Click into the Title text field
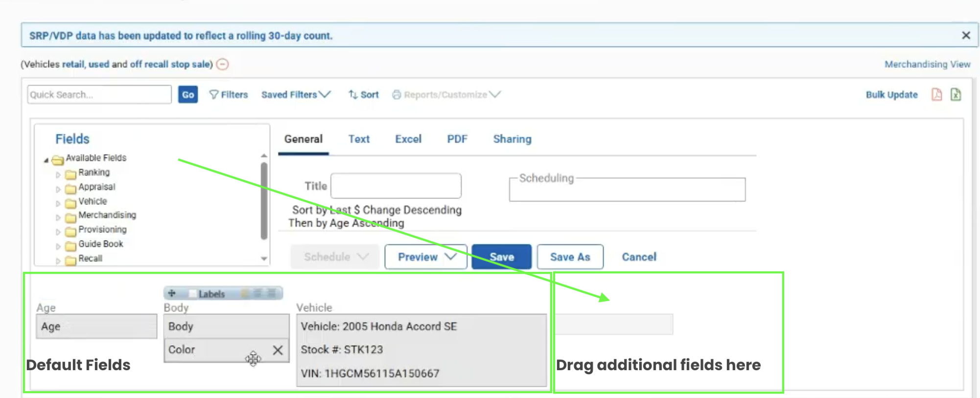The height and width of the screenshot is (398, 980). click(396, 185)
